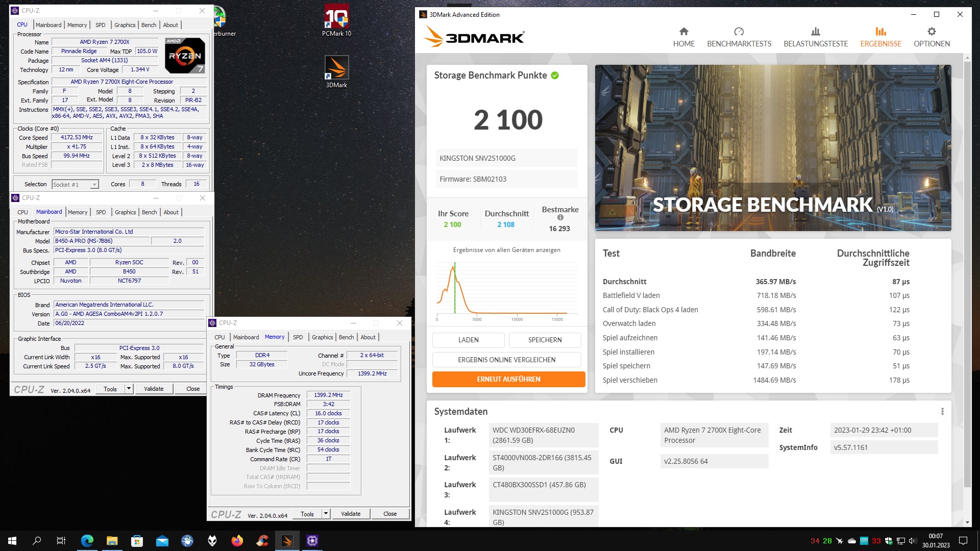The image size is (980, 551).
Task: Open 3DMark desktop shortcut icon
Action: (x=336, y=72)
